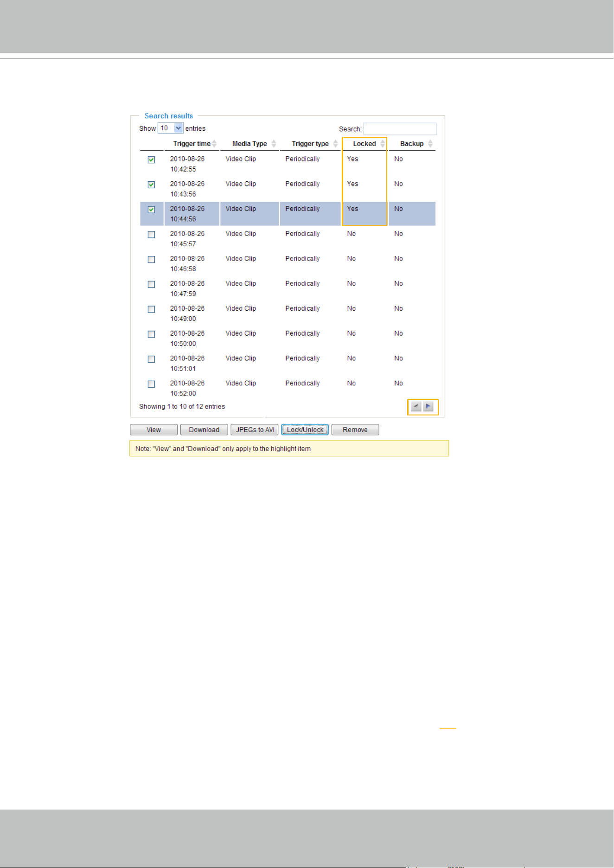The image size is (614, 868).
Task: Click Video Clip in the 10:52:00 row
Action: [x=241, y=383]
